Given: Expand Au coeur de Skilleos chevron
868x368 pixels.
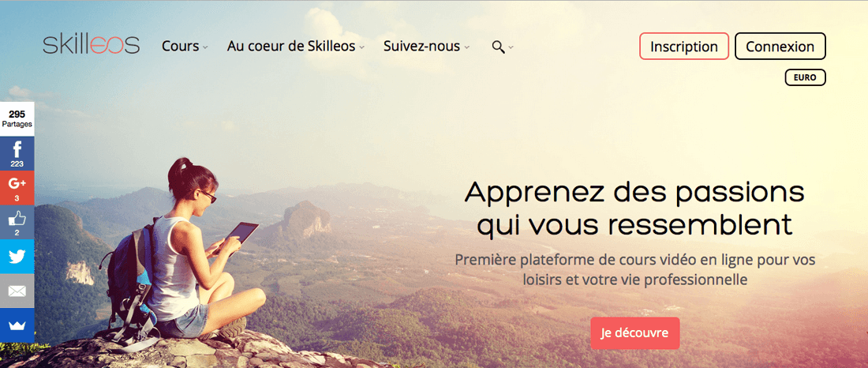Looking at the screenshot, I should click(361, 47).
